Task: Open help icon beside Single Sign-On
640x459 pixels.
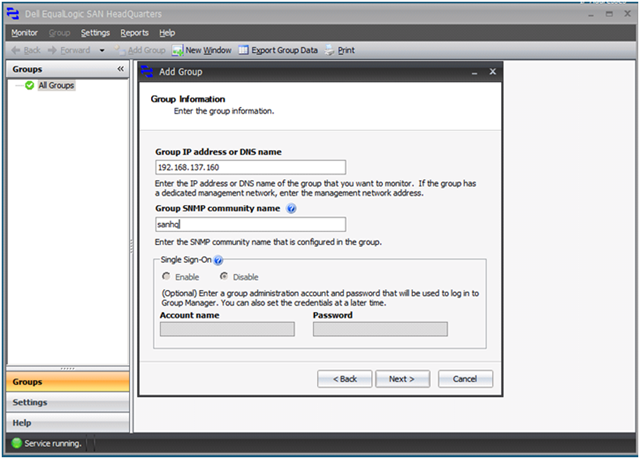Action: click(x=218, y=260)
